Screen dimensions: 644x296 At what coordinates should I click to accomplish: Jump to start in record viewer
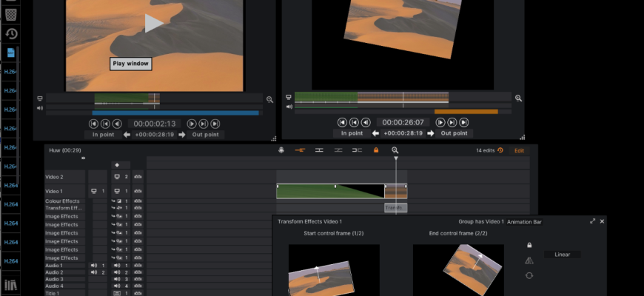(342, 122)
